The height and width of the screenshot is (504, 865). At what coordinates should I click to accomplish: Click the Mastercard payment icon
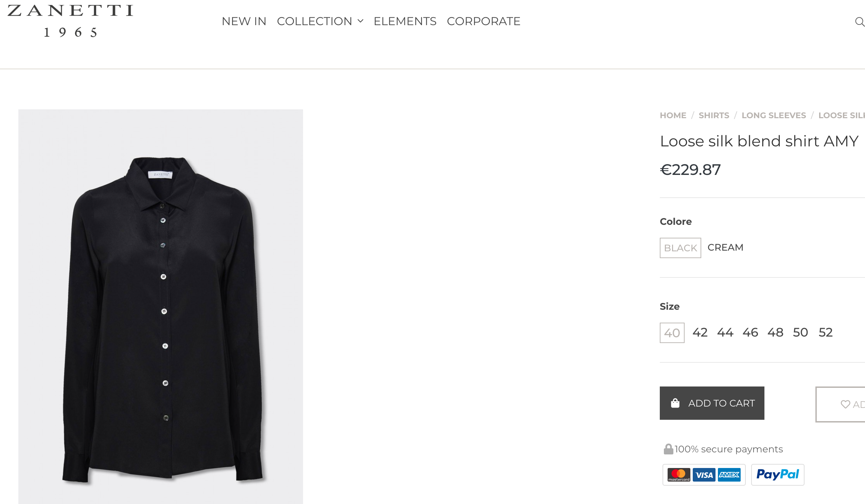[x=678, y=475]
